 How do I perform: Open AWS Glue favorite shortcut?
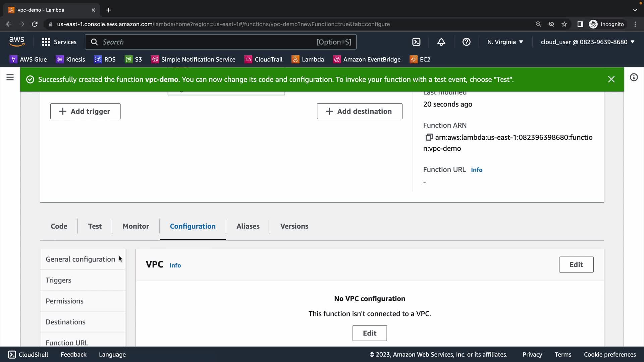(28, 59)
